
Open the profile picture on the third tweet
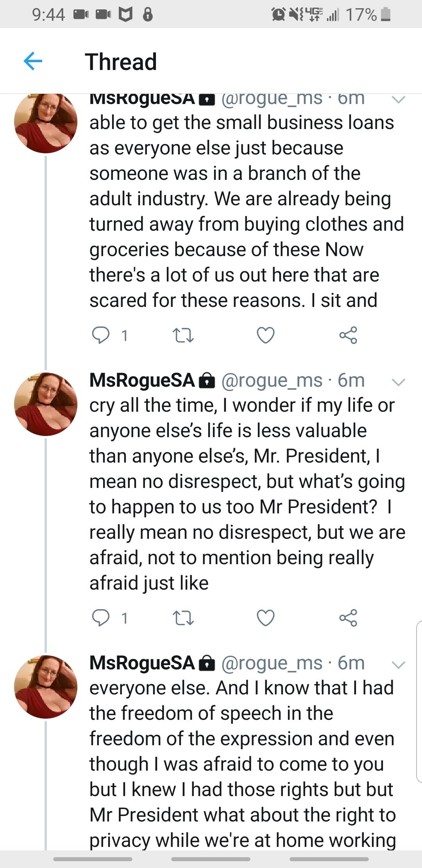(46, 687)
